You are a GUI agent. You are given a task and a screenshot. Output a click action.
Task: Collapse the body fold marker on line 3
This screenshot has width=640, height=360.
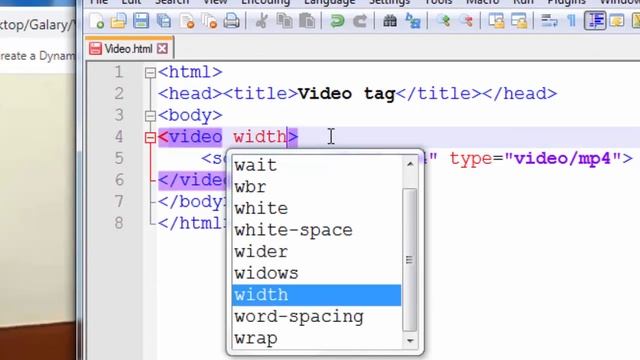[150, 116]
